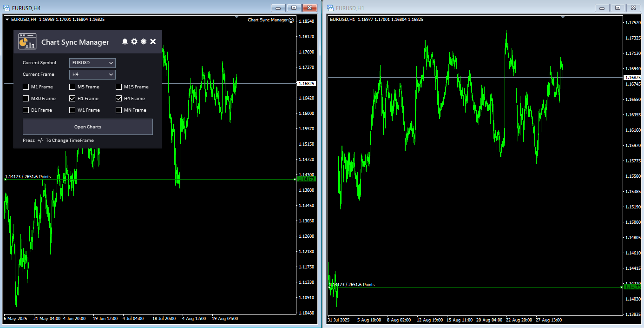The image size is (644, 328).
Task: Click the Open Charts button
Action: [88, 127]
